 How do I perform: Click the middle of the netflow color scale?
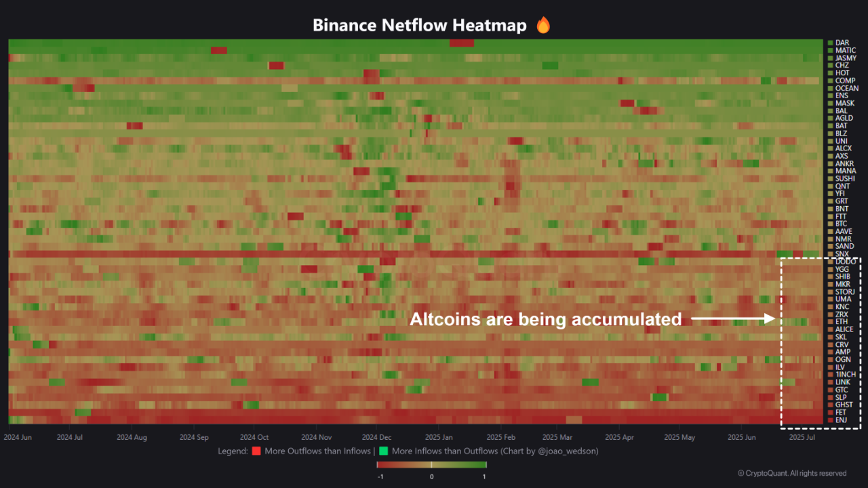431,465
